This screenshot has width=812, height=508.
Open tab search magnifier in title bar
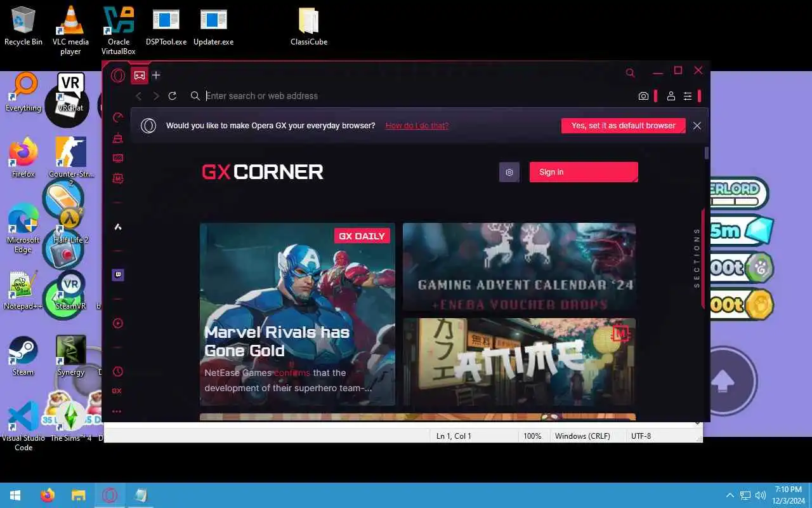pyautogui.click(x=630, y=73)
